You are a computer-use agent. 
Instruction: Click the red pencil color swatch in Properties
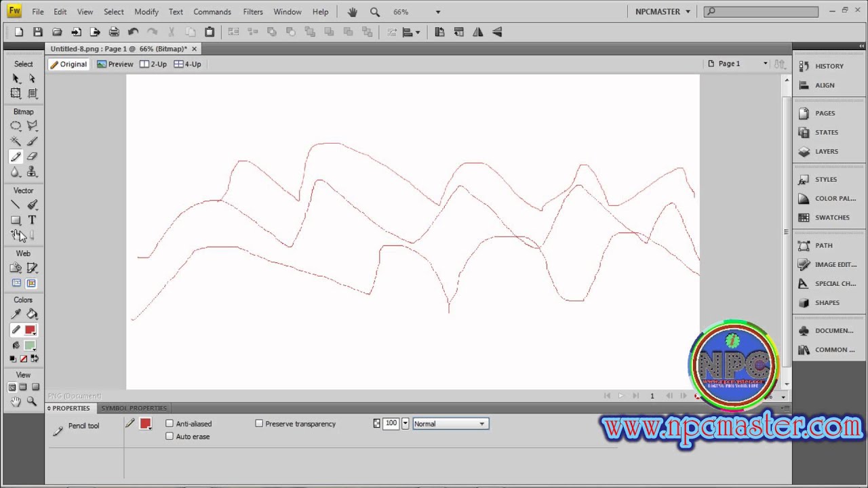coord(145,424)
